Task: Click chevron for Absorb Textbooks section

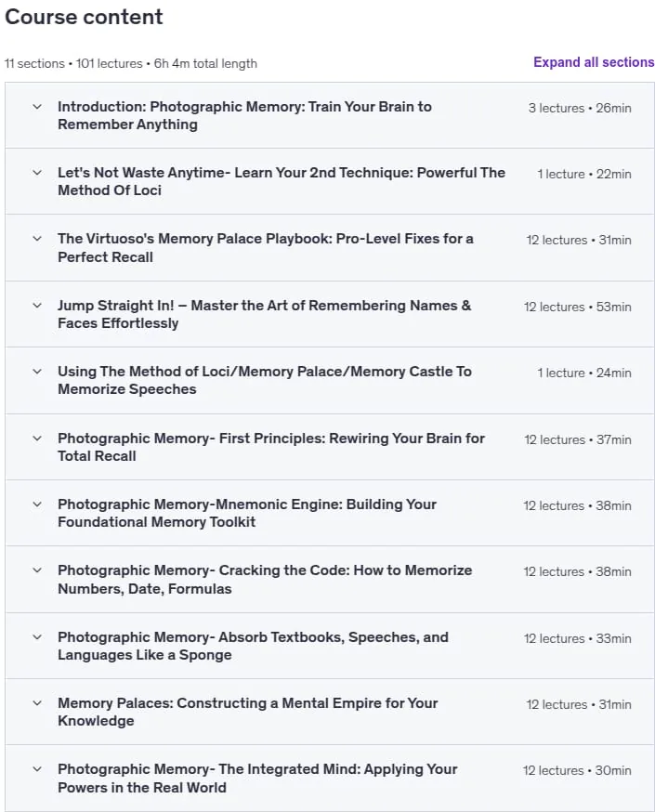Action: [37, 637]
